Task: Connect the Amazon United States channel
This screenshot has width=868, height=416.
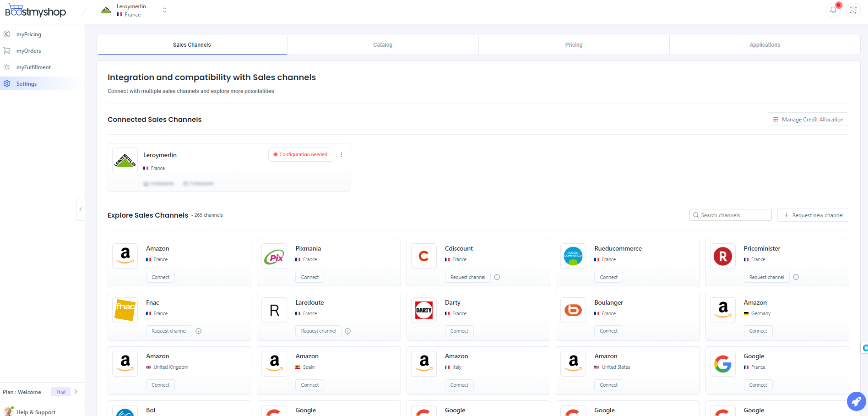Action: 608,385
